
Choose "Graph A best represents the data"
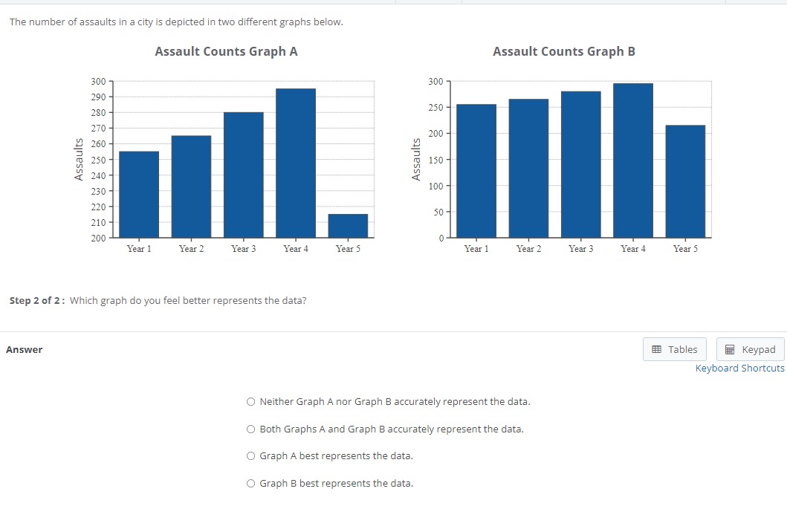click(250, 455)
